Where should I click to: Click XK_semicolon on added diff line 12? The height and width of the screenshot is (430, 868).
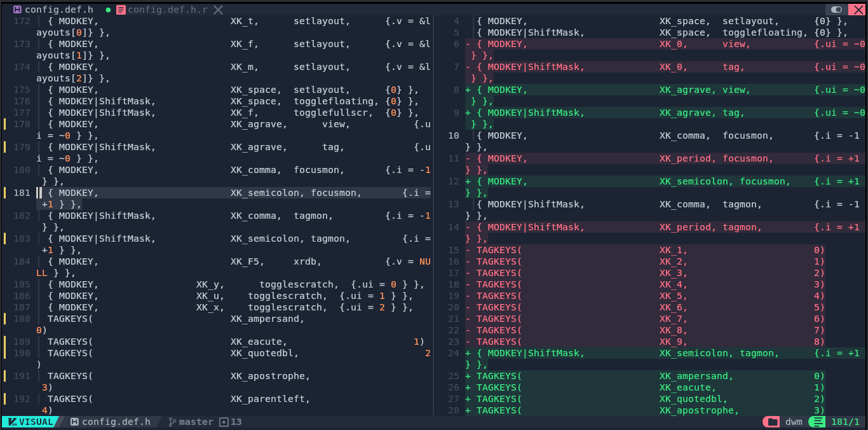pos(694,181)
